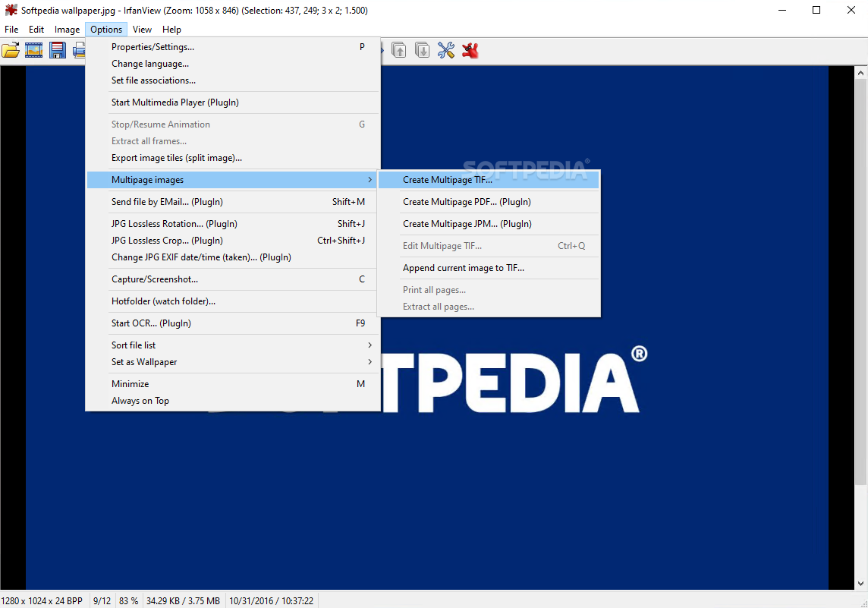Click the vertical scrollbar down arrow
868x608 pixels.
coord(861,583)
